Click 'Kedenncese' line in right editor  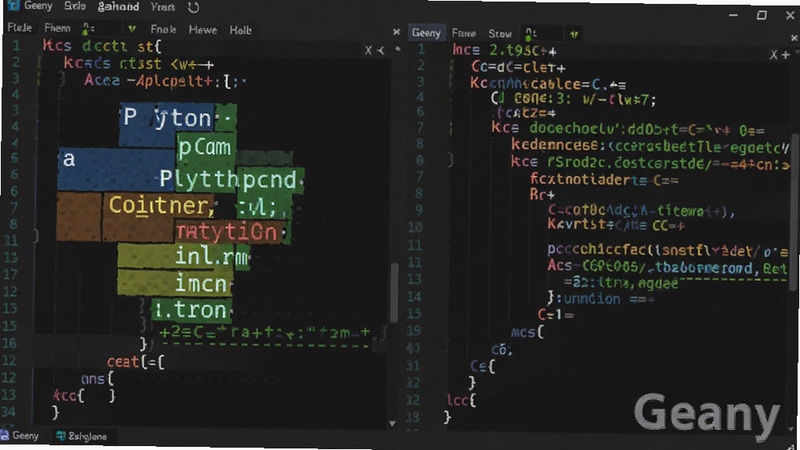click(x=651, y=146)
